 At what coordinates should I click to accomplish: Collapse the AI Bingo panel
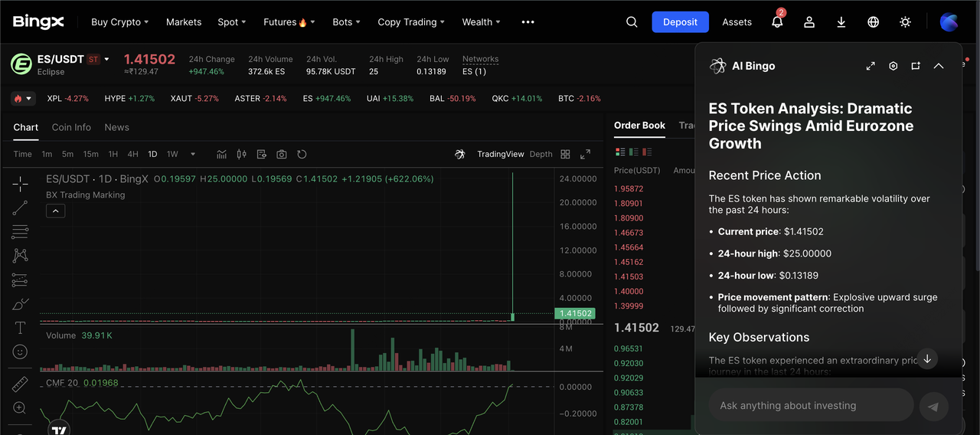pos(939,66)
